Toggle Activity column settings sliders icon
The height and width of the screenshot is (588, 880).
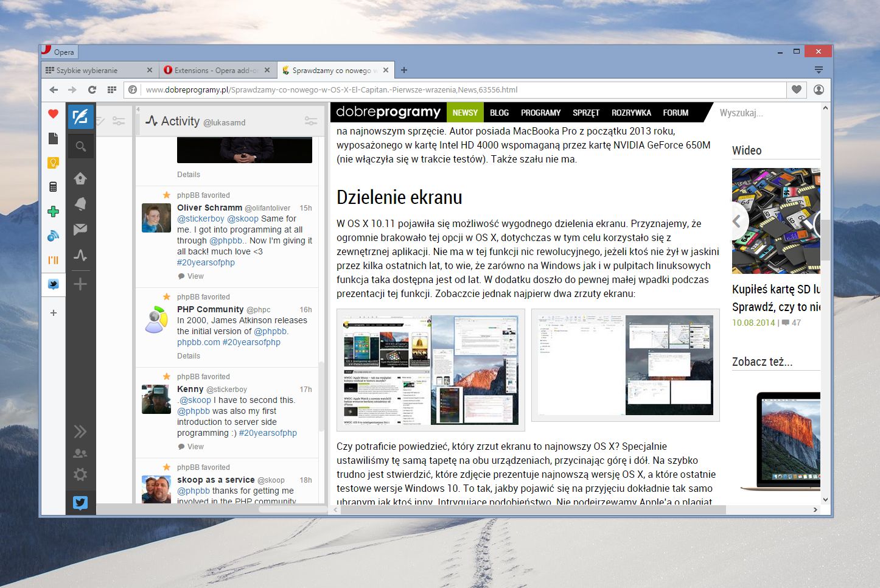click(x=311, y=121)
